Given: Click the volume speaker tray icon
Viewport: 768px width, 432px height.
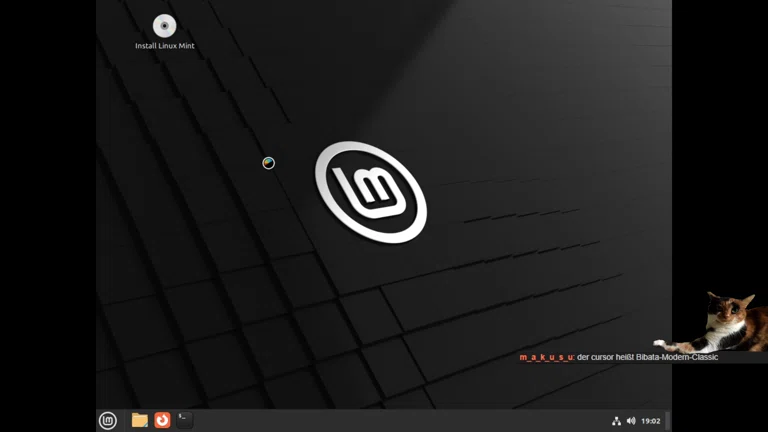Looking at the screenshot, I should point(631,421).
